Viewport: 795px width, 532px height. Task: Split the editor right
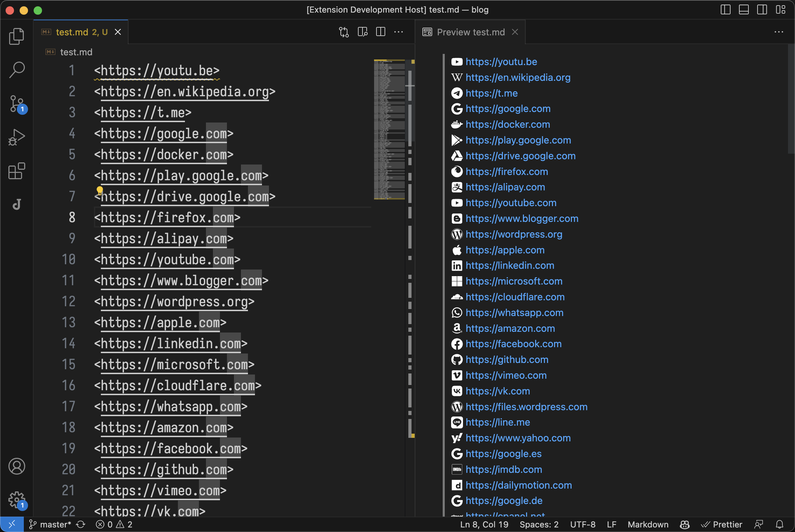point(381,32)
